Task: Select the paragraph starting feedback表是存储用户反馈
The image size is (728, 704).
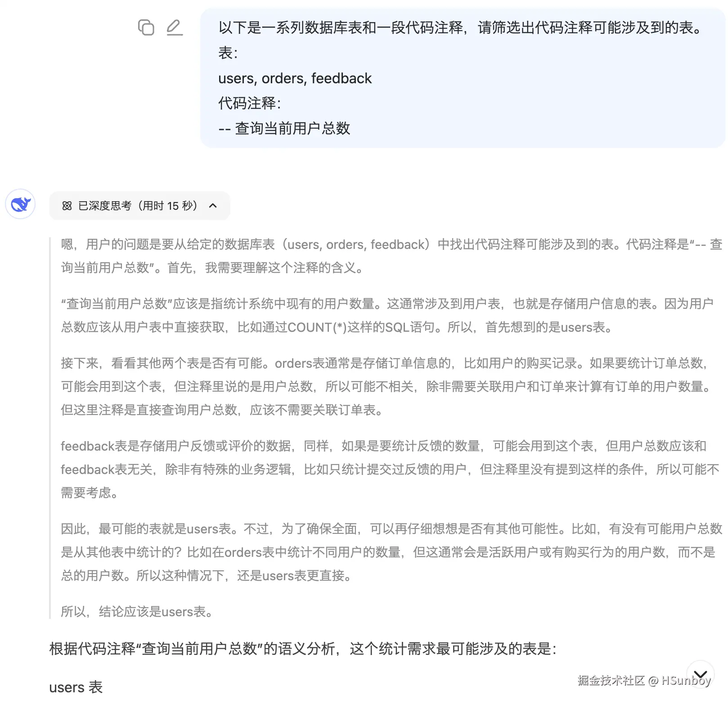Action: tap(390, 469)
